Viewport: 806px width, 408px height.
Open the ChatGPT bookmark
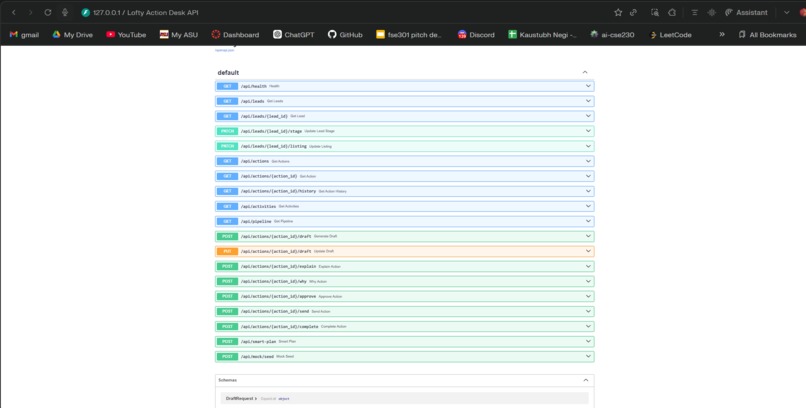(294, 34)
